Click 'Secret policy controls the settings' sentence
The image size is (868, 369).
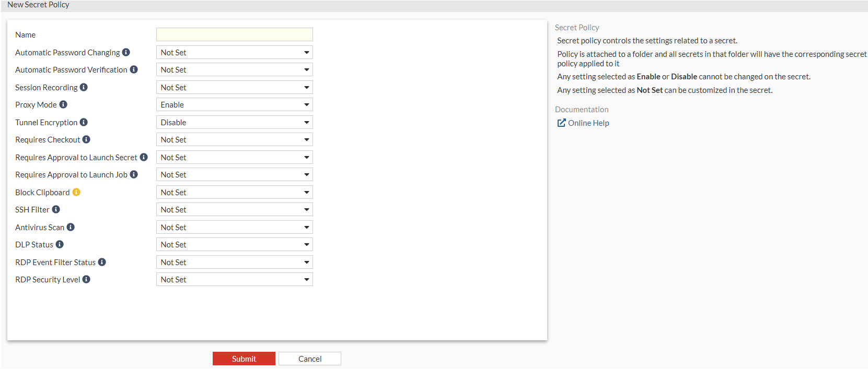pyautogui.click(x=647, y=40)
